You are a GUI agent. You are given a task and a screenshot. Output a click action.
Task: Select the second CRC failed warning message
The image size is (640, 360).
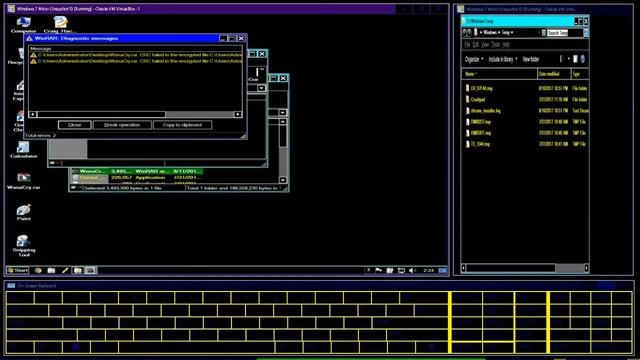(x=136, y=61)
